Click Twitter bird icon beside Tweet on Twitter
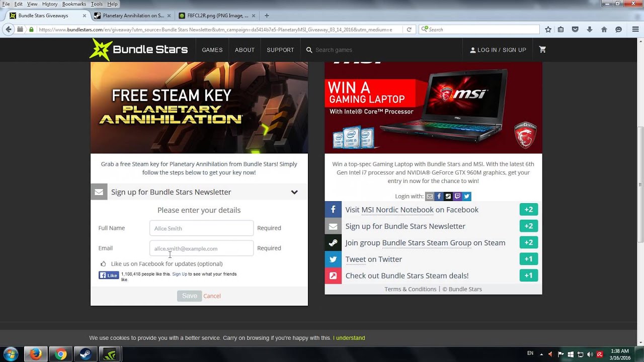The width and height of the screenshot is (644, 362). [333, 259]
